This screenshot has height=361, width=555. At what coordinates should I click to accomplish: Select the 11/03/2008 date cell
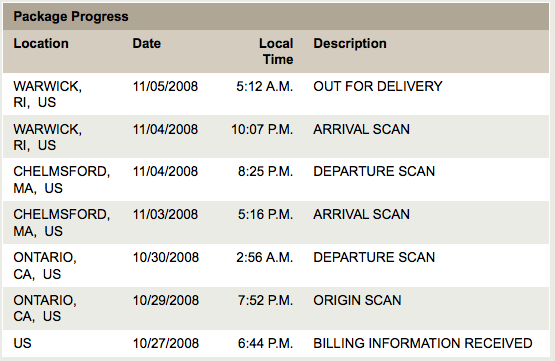pyautogui.click(x=165, y=214)
